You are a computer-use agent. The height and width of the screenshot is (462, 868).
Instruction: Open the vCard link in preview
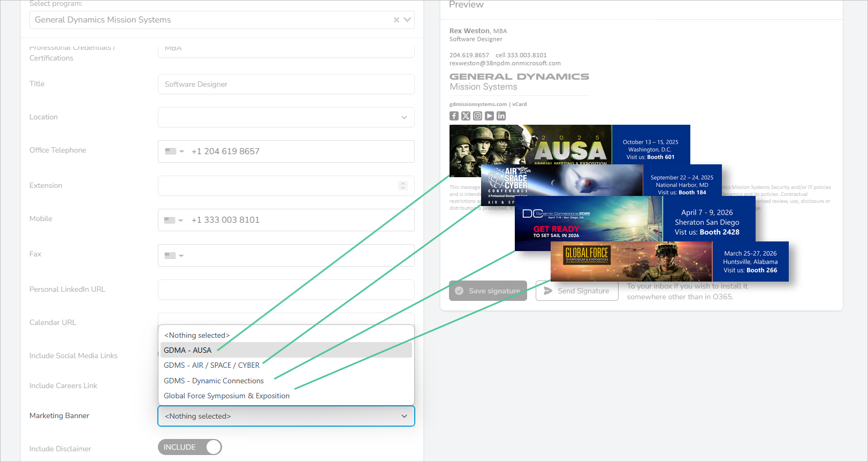(x=519, y=104)
